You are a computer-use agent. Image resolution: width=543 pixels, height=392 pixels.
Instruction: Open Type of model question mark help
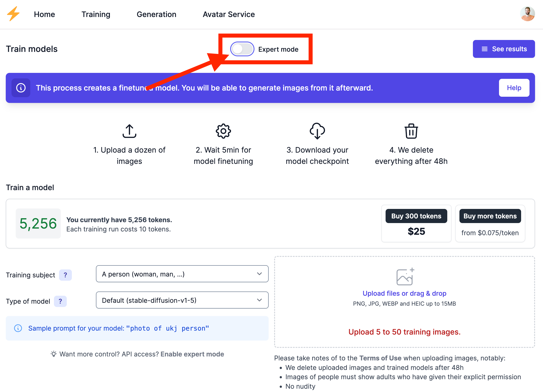click(x=60, y=301)
